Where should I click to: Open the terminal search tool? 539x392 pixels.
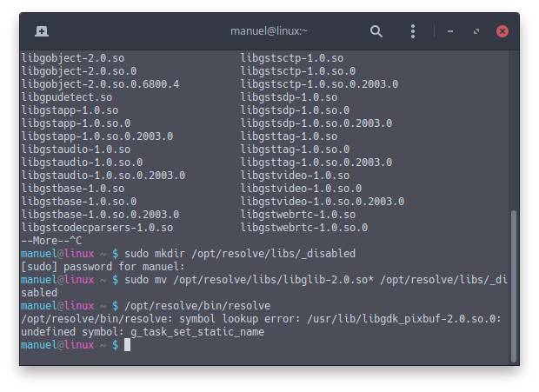pos(376,31)
